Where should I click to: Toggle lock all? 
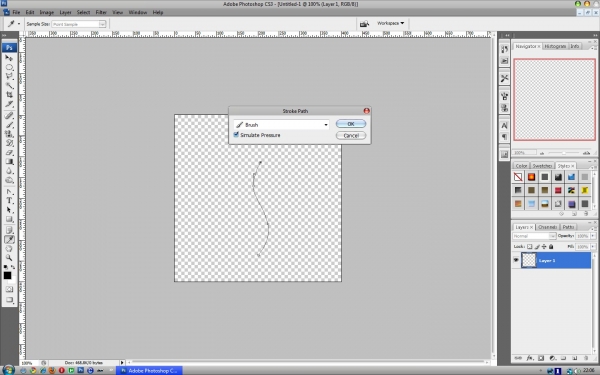551,247
